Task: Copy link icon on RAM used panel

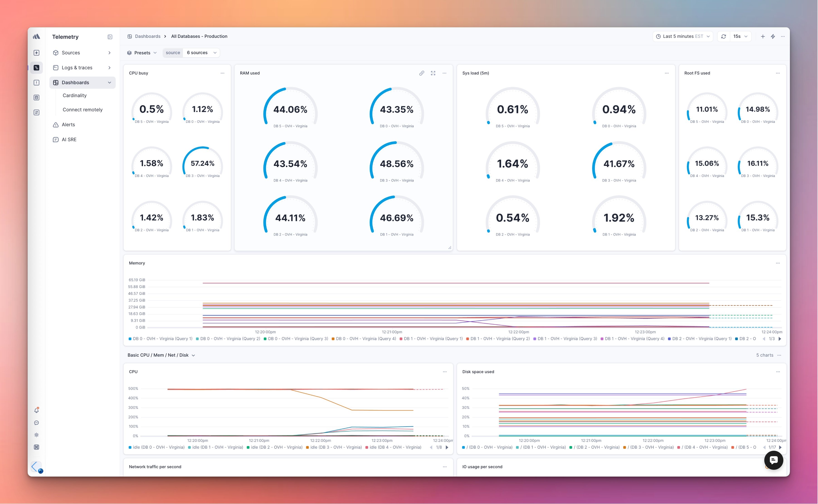Action: 421,73
